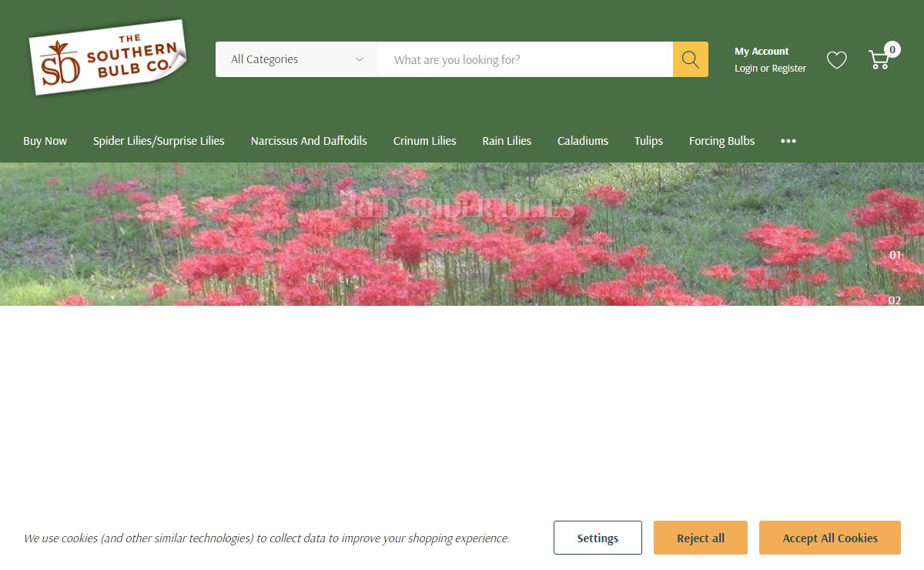Open My Account link
This screenshot has height=570, width=924.
click(762, 51)
